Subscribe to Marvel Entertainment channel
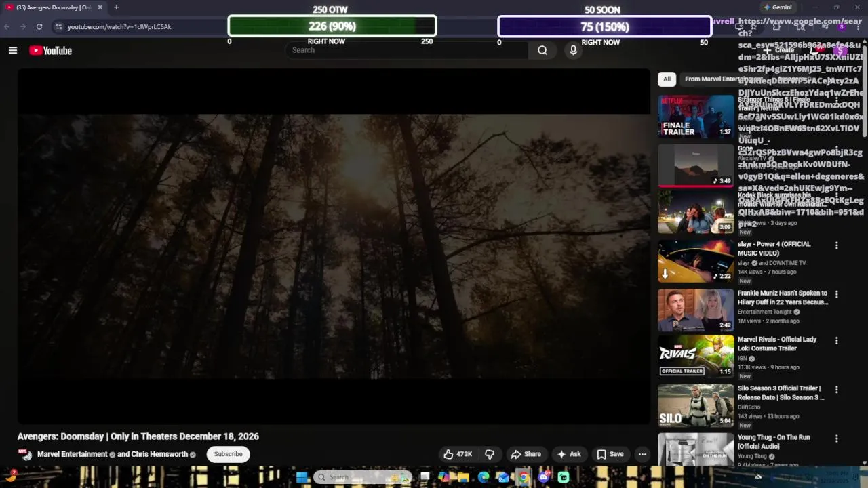868x488 pixels. (x=229, y=454)
